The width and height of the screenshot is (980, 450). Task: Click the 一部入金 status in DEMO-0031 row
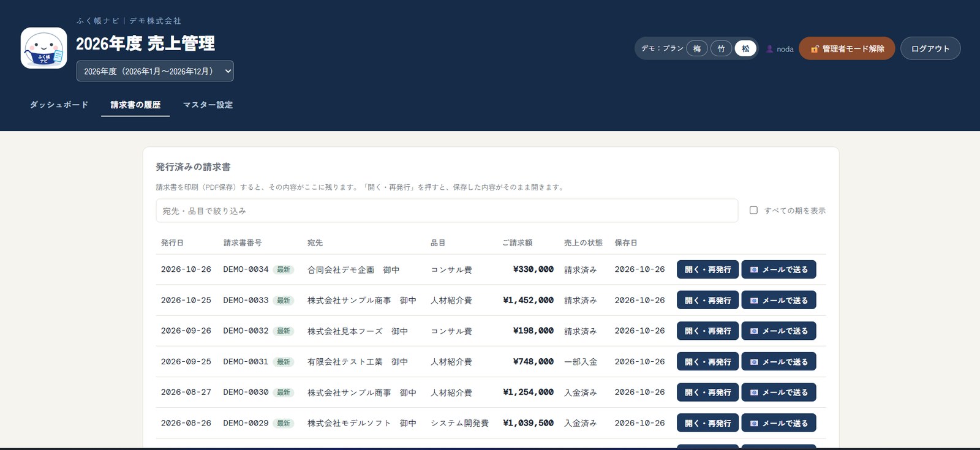click(x=581, y=362)
